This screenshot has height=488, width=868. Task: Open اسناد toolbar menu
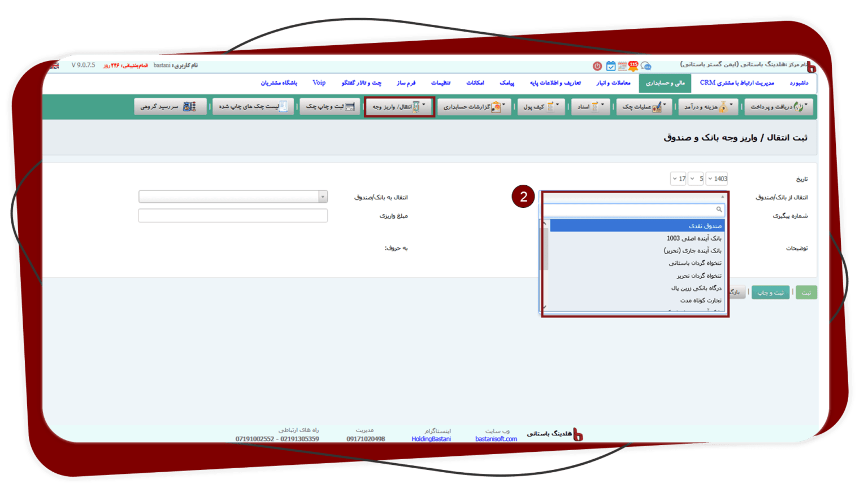tap(590, 107)
